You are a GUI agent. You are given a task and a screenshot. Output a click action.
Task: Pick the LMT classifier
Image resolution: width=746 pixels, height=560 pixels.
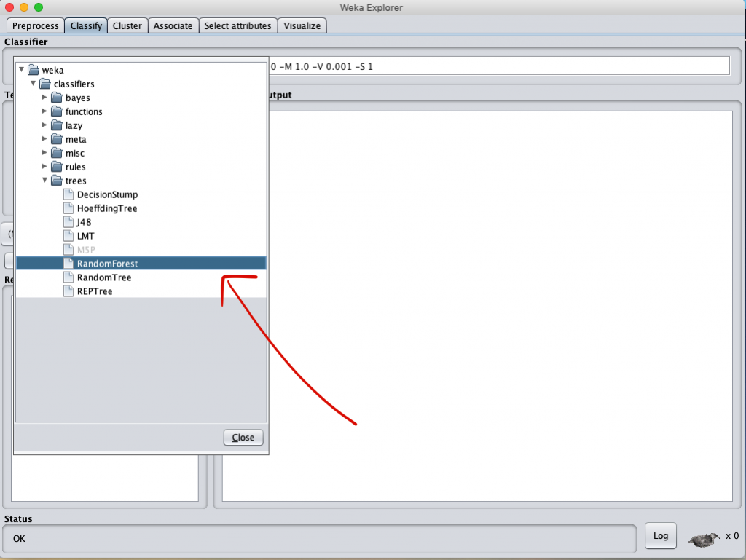86,236
